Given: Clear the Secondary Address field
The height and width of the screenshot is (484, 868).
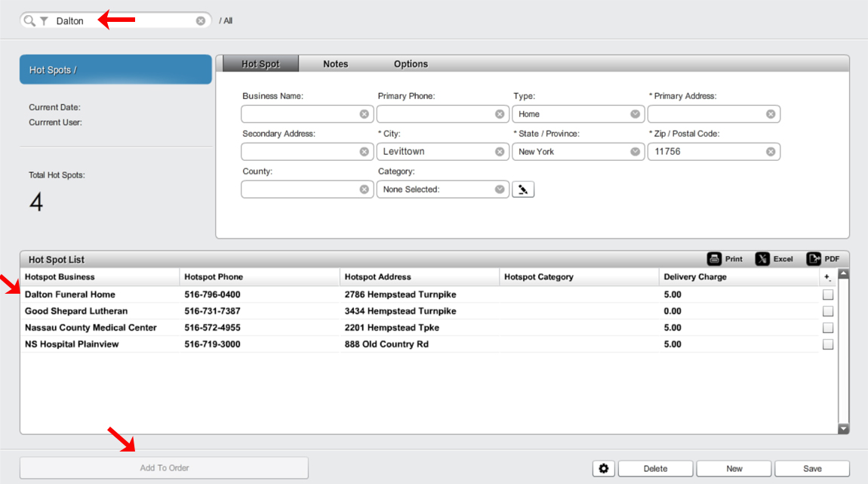Looking at the screenshot, I should pyautogui.click(x=364, y=152).
